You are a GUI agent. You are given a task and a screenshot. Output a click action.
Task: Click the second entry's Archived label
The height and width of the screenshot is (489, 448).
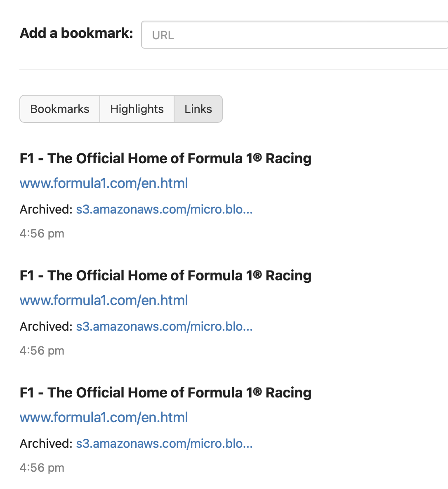pos(46,327)
